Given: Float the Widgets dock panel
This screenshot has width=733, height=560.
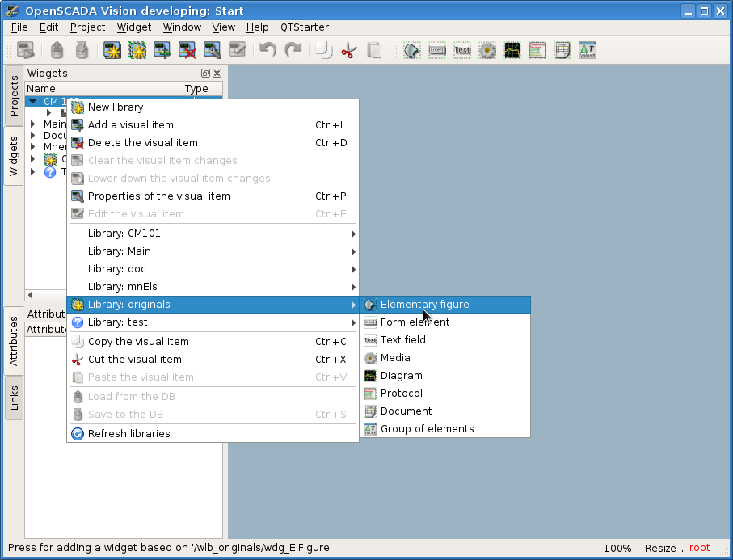Looking at the screenshot, I should click(206, 73).
